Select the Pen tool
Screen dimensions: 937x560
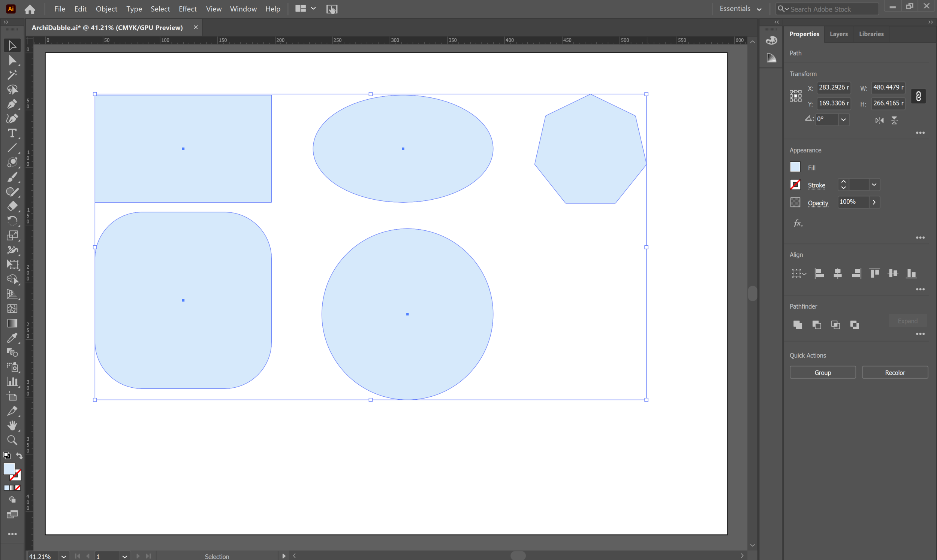pyautogui.click(x=12, y=104)
